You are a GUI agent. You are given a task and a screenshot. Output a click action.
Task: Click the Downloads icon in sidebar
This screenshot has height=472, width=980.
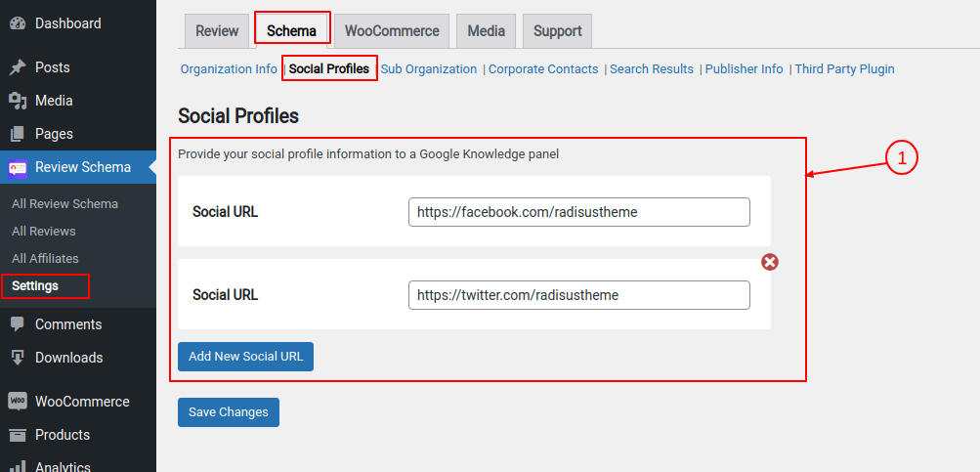(x=18, y=358)
